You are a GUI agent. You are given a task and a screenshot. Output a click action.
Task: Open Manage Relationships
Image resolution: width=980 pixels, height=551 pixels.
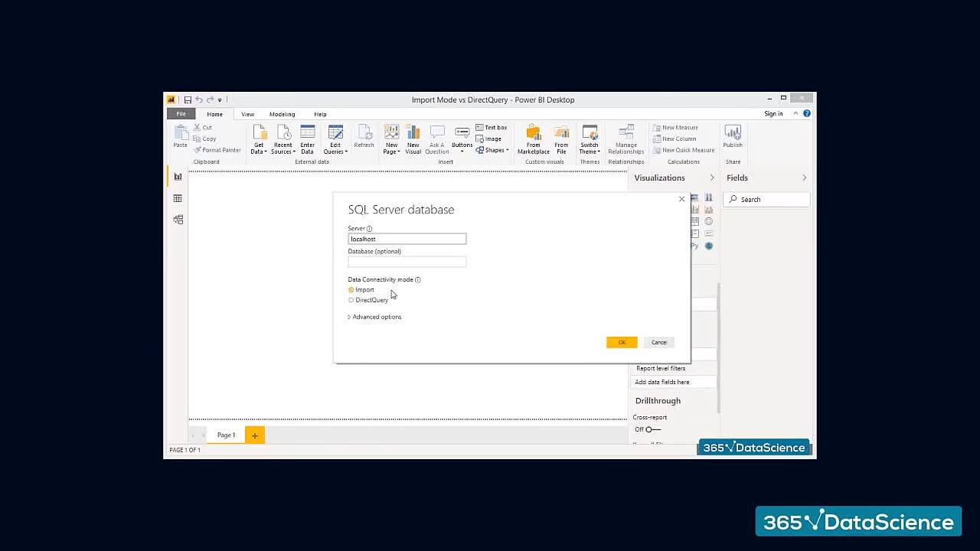[x=626, y=139]
